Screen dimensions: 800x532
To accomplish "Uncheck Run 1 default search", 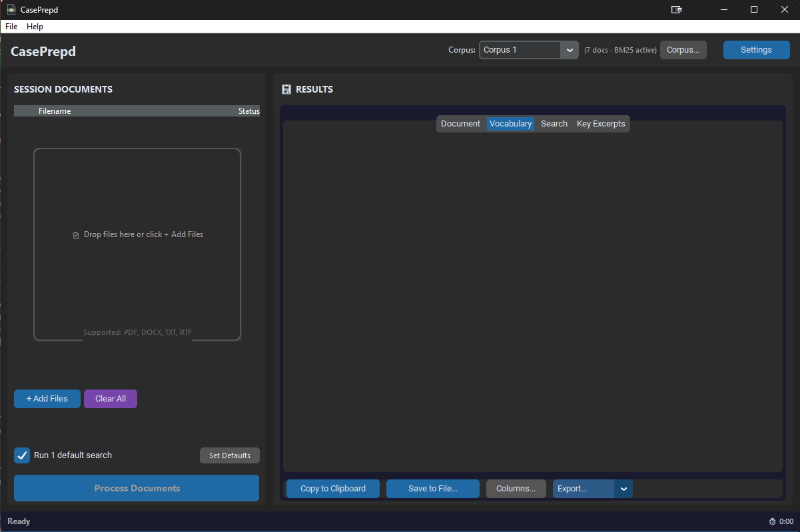I will coord(21,455).
